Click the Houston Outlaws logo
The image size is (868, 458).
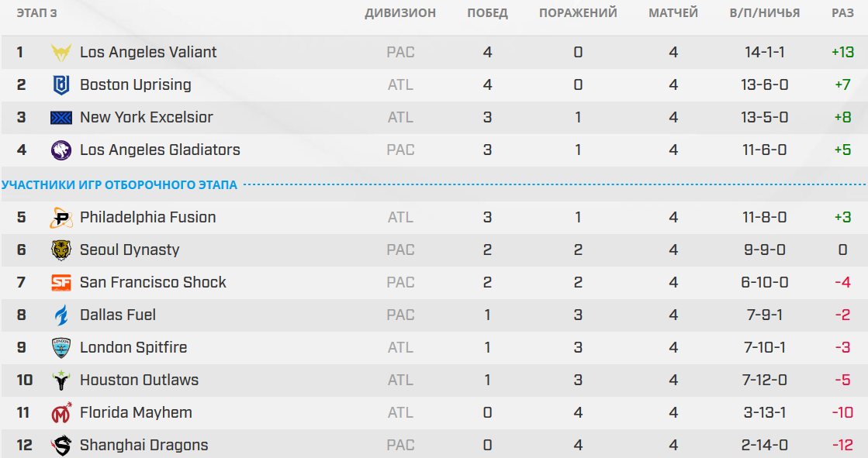[x=61, y=381]
